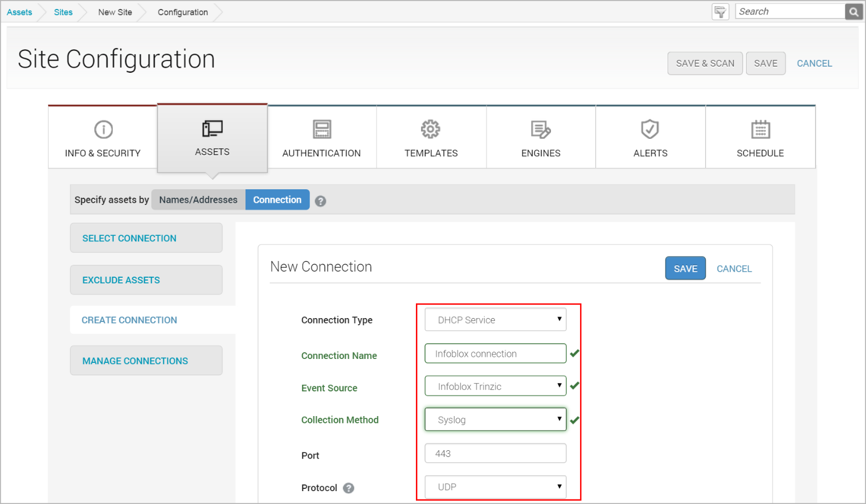The height and width of the screenshot is (504, 866).
Task: Open the Protocol dropdown
Action: (x=495, y=487)
